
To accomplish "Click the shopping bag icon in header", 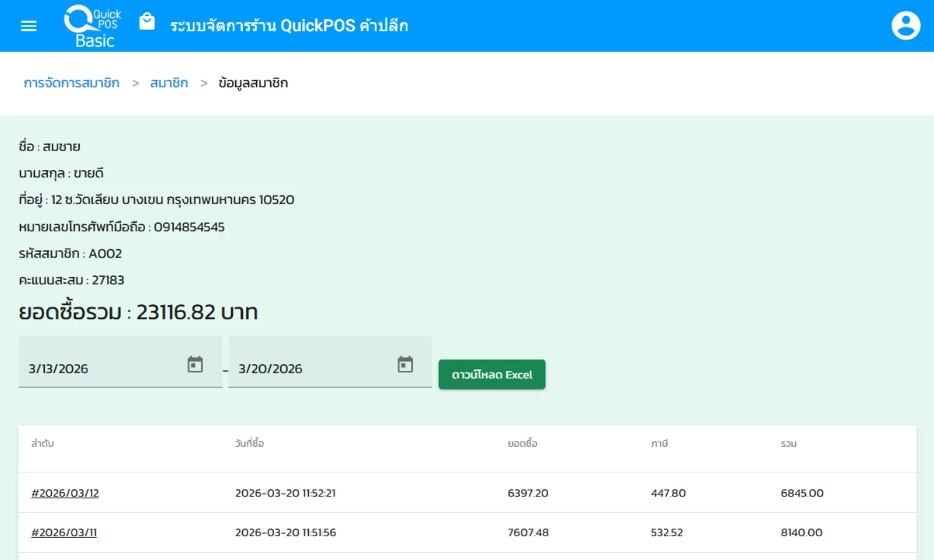I will tap(147, 22).
